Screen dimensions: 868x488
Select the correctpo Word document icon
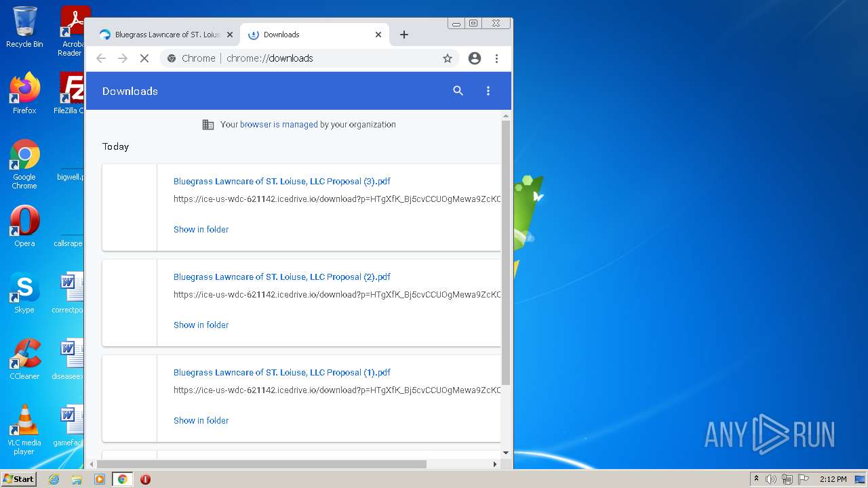[68, 293]
